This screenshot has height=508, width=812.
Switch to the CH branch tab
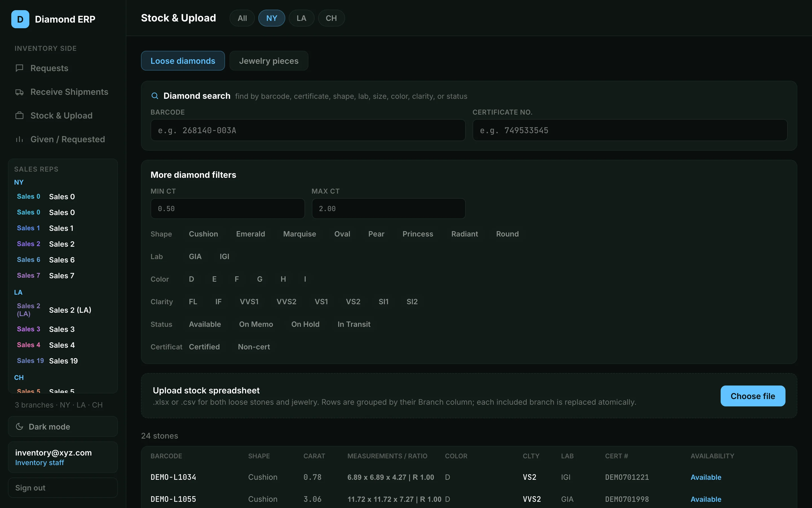pyautogui.click(x=331, y=18)
